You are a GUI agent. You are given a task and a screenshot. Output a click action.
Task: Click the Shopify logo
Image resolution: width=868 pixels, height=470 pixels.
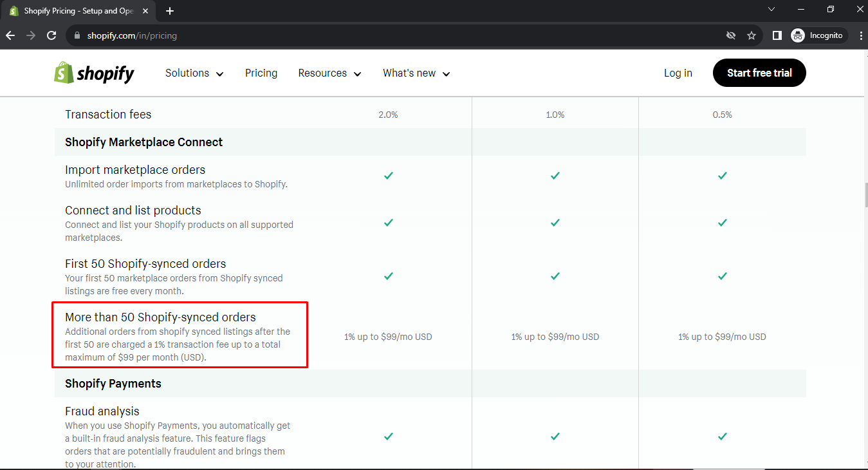(x=94, y=73)
